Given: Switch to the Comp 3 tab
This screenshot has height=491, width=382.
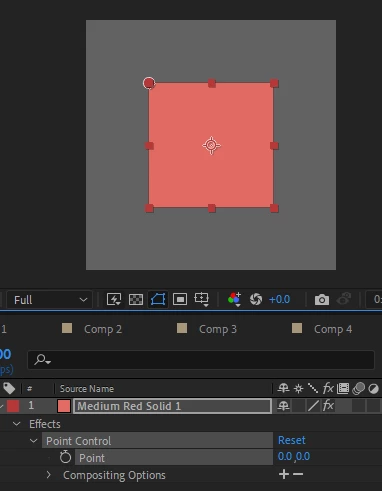Looking at the screenshot, I should (x=218, y=329).
